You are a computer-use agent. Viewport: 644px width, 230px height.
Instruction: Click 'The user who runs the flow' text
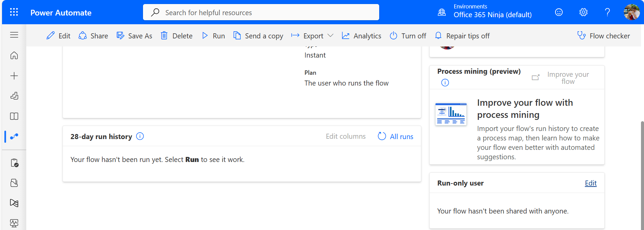click(x=346, y=83)
